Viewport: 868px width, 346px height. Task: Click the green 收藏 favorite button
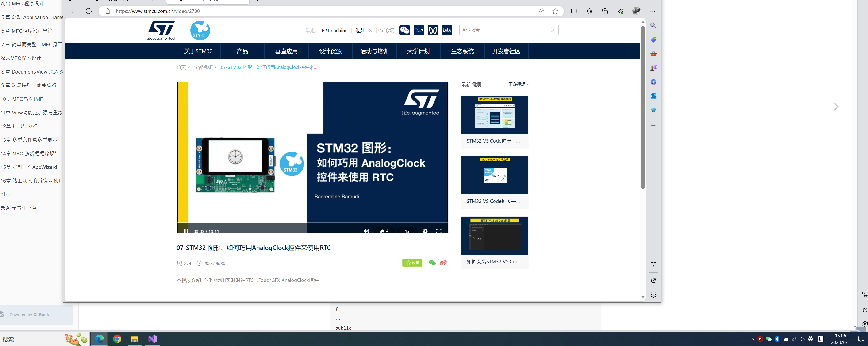(x=412, y=263)
